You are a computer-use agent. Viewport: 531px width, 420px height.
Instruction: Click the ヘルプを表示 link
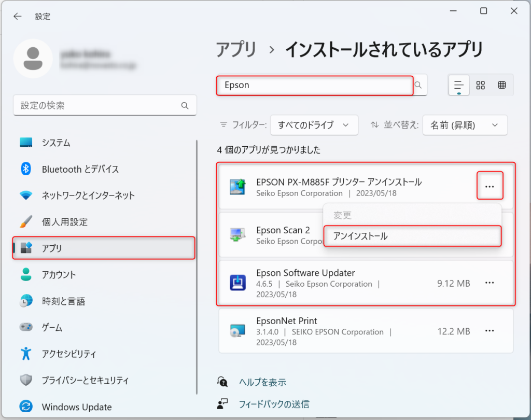262,381
